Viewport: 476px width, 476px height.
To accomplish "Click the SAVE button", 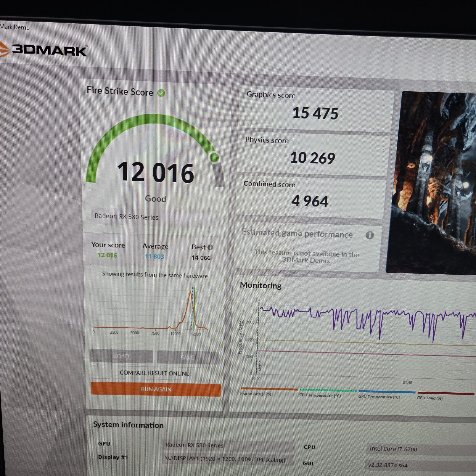I will 187,357.
